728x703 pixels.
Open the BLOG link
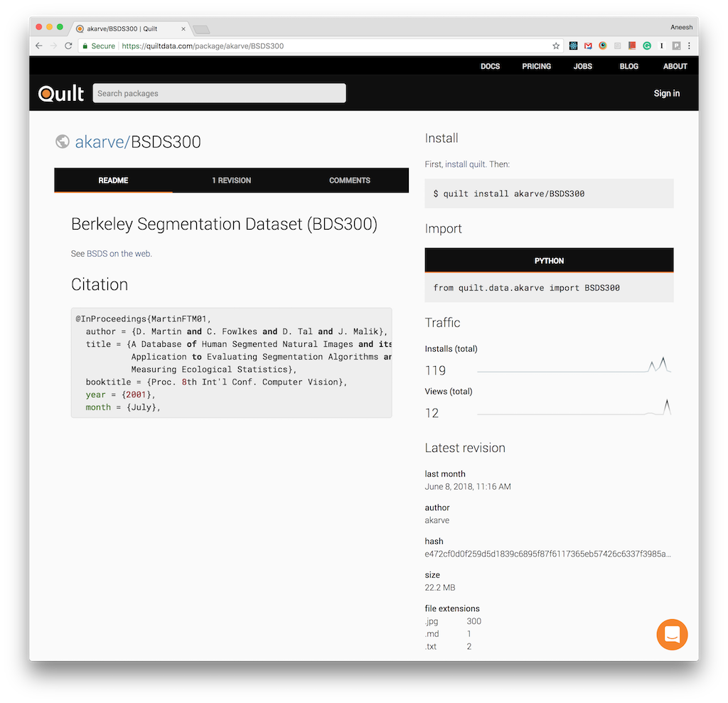(628, 66)
